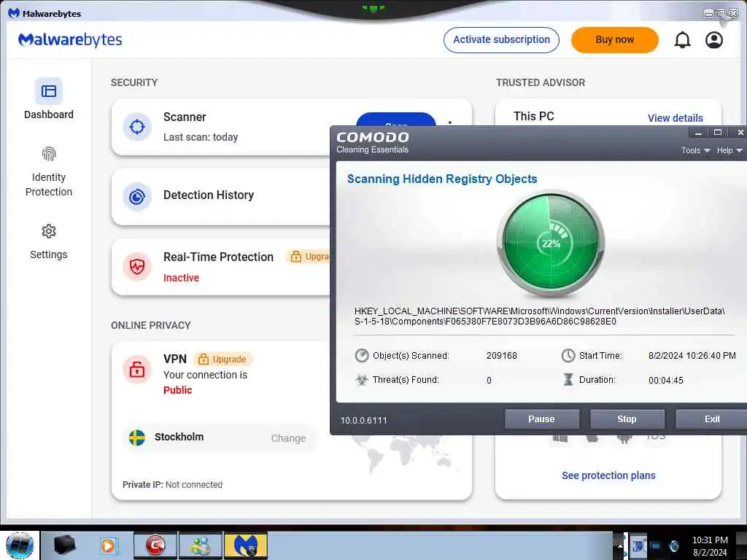Screen dimensions: 747x560
Task: Click Scanning Hidden Registry Objects heading
Action: tap(442, 179)
